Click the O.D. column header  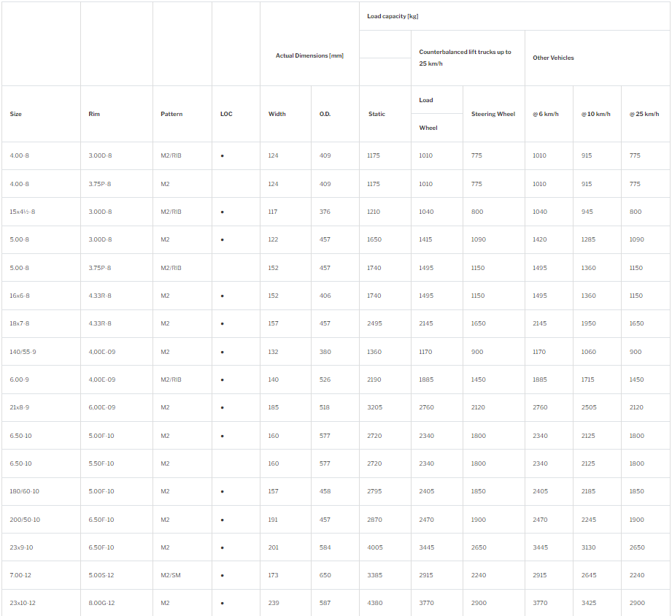click(325, 114)
